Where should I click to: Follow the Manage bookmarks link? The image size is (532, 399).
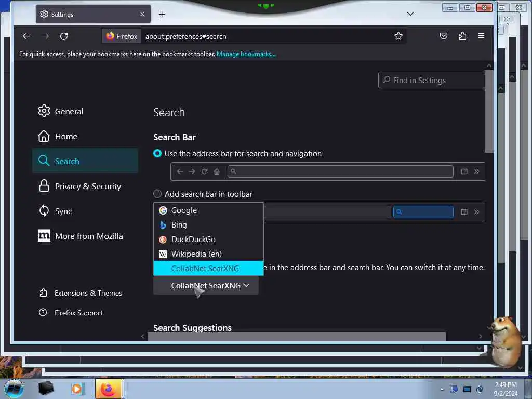[246, 54]
